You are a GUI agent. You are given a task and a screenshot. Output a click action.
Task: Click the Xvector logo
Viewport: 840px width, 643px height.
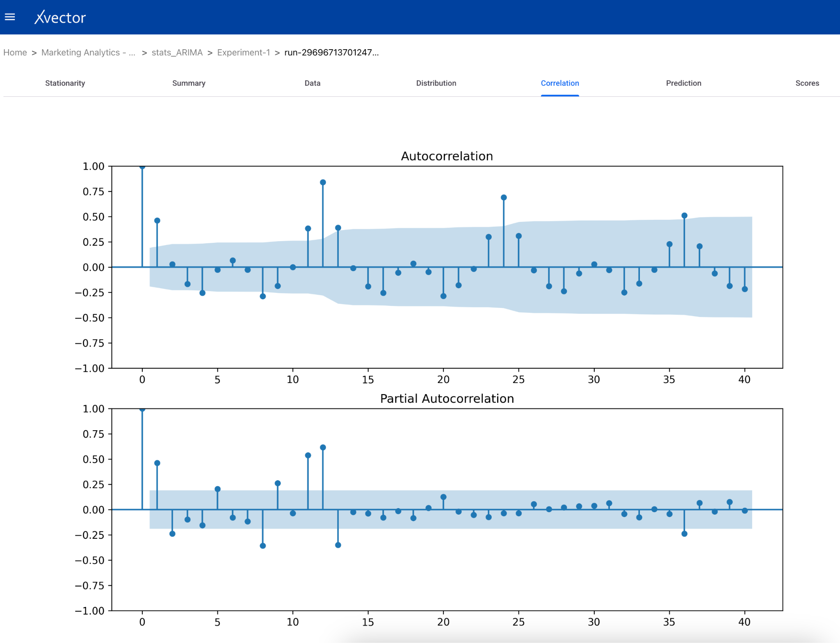pos(60,17)
